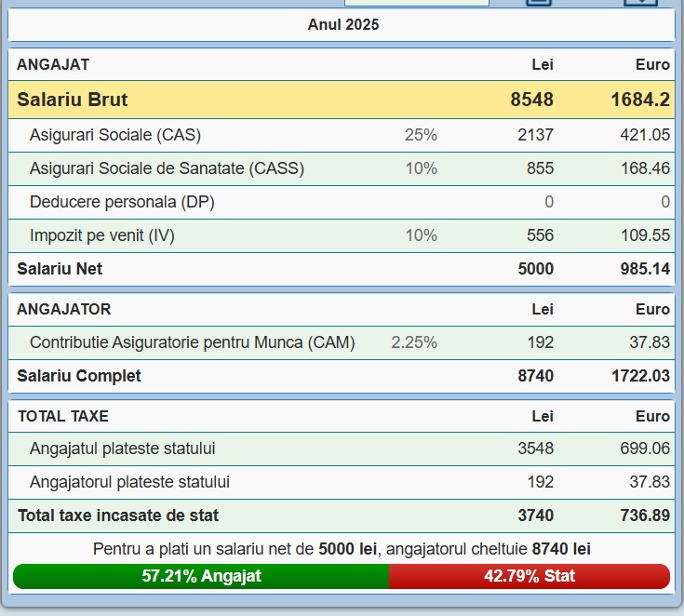Select the Salariu Complet label

click(x=79, y=376)
